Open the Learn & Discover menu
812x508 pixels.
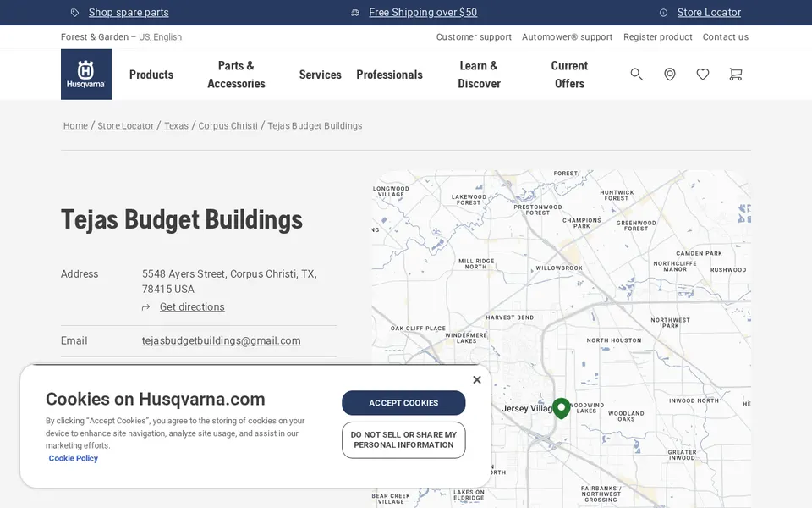[x=479, y=75]
